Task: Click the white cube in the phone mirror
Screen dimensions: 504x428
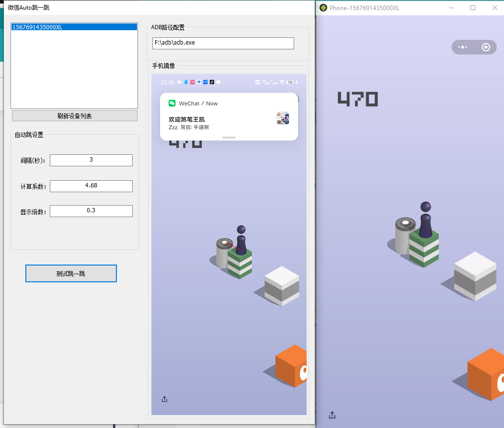Action: 282,286
